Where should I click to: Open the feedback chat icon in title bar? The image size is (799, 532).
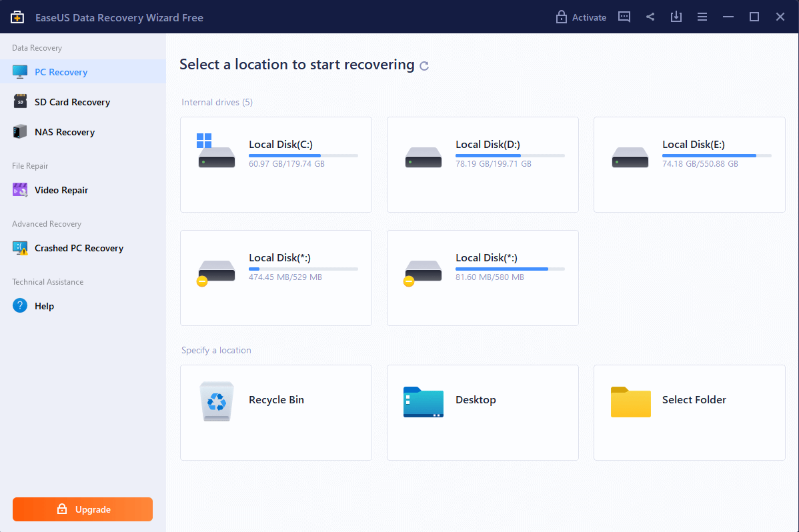[x=624, y=17]
